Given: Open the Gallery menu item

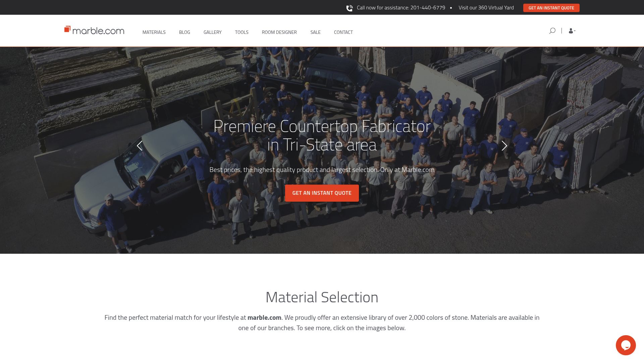Looking at the screenshot, I should 212,32.
